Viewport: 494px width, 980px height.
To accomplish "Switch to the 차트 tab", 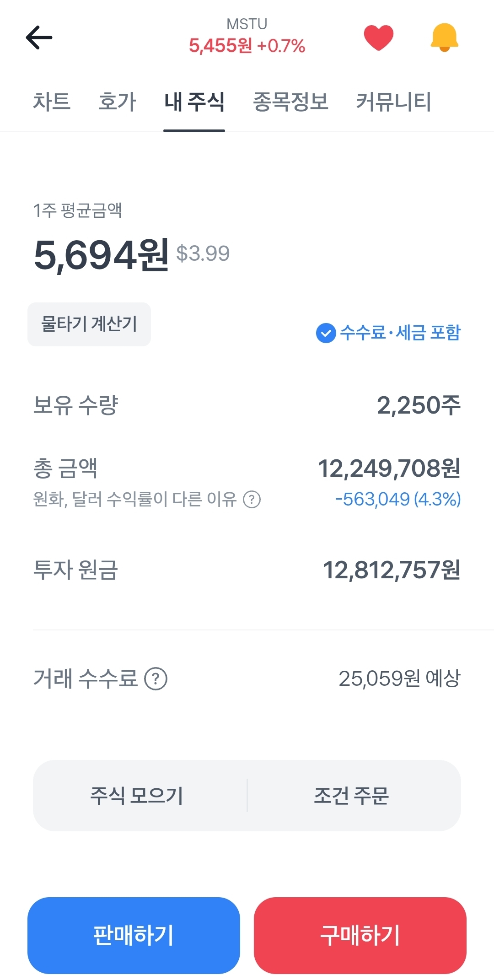I will point(52,102).
